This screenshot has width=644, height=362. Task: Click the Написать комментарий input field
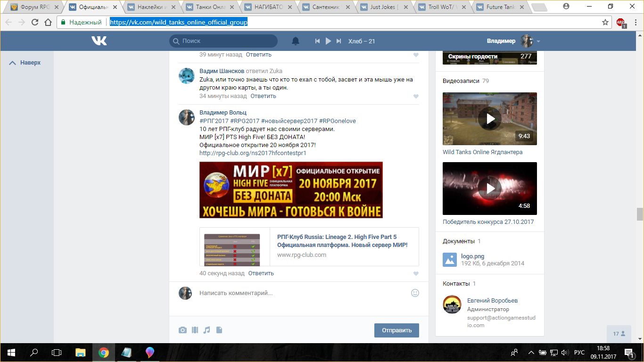(302, 293)
